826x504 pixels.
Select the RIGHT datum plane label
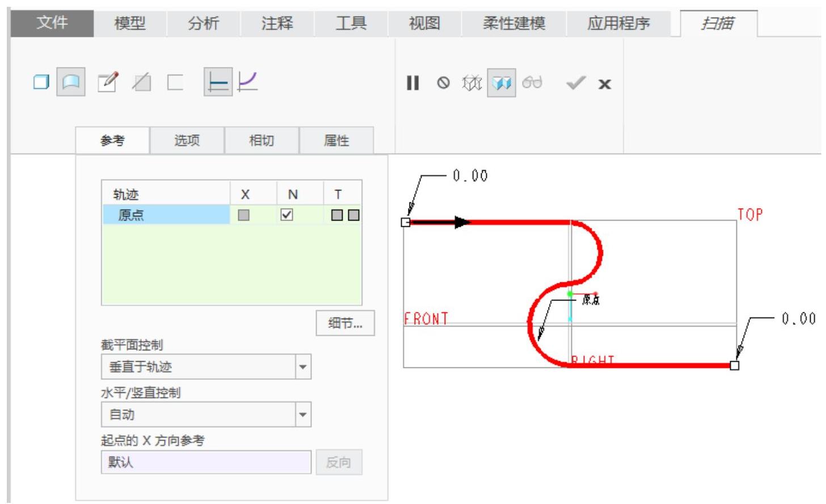pos(593,360)
